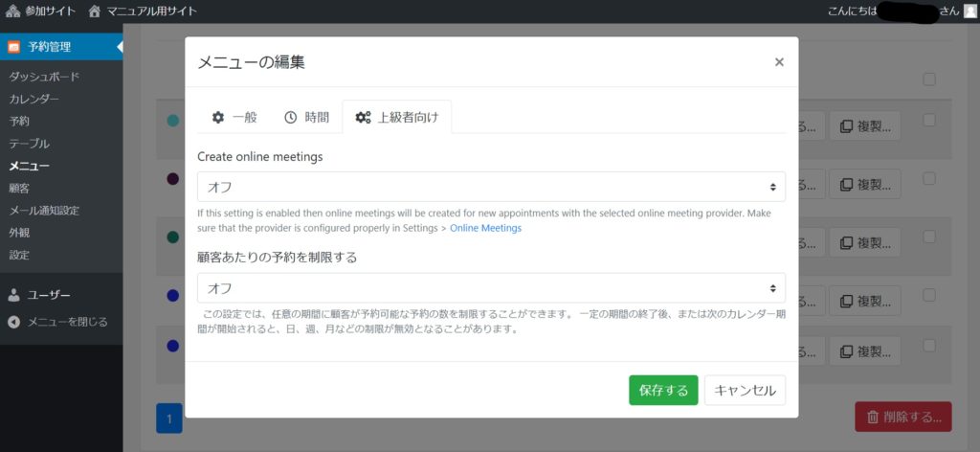The height and width of the screenshot is (452, 980).
Task: Click the trash icon on 削除する button
Action: (x=873, y=417)
